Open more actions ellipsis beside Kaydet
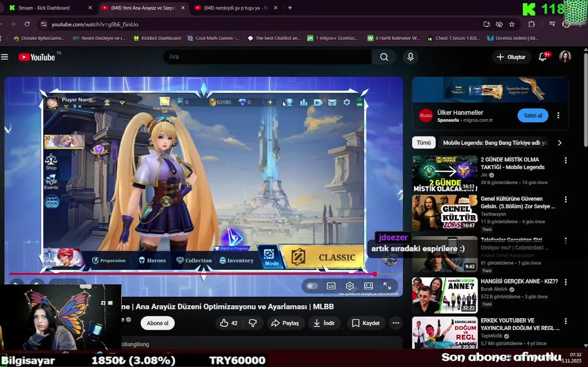The height and width of the screenshot is (367, 588). tap(396, 323)
